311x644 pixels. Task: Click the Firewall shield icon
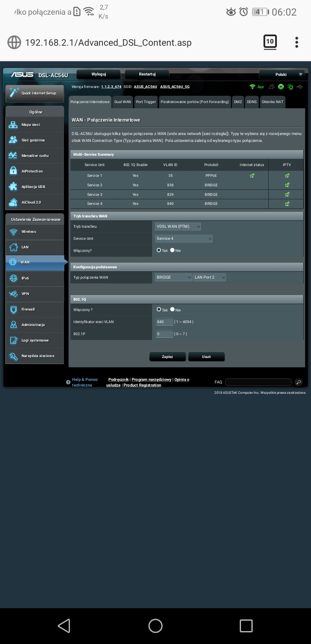(13, 309)
